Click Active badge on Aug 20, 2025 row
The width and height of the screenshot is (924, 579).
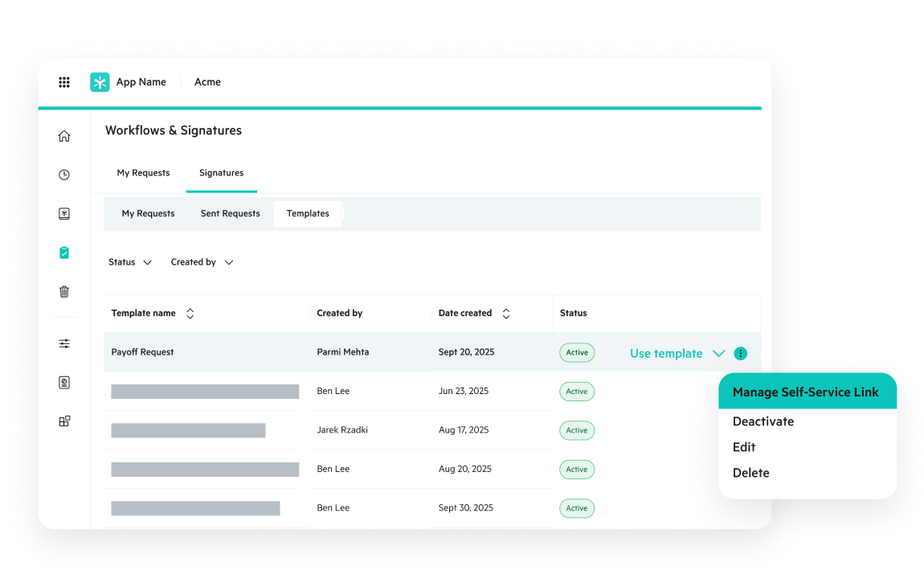pos(577,470)
